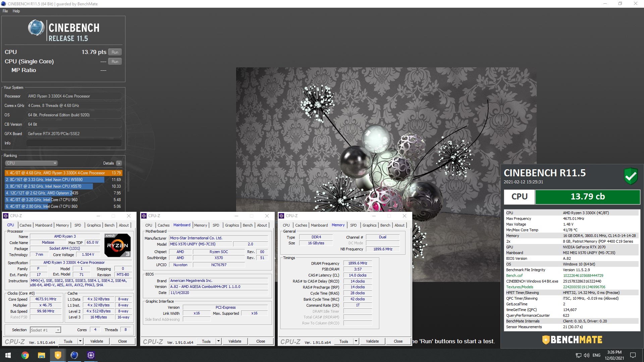Open the Start menu Windows icon

8,355
